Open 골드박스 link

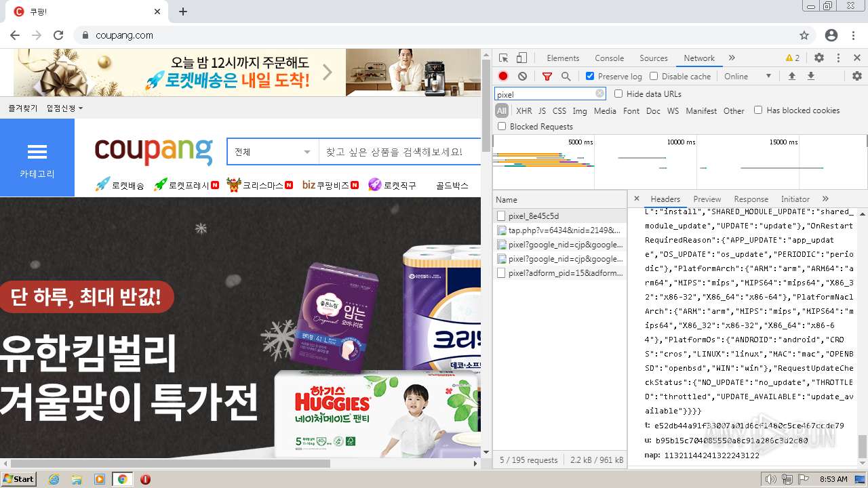(x=452, y=185)
